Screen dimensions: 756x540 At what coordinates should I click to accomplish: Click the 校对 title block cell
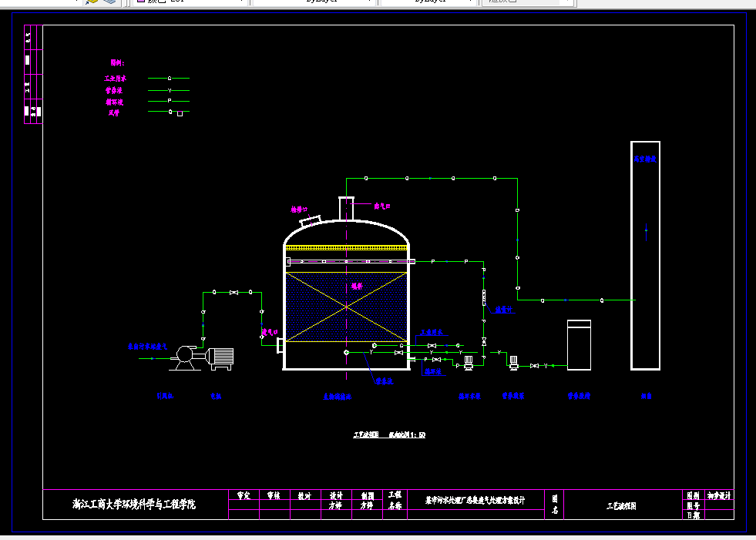click(305, 495)
